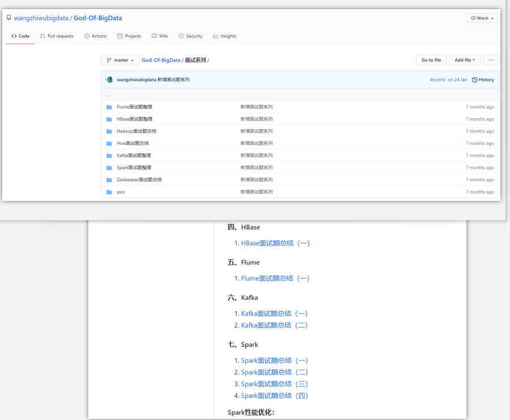Click the folder icon of Flume面试题整理
Screen dimensions: 510x420
point(109,107)
